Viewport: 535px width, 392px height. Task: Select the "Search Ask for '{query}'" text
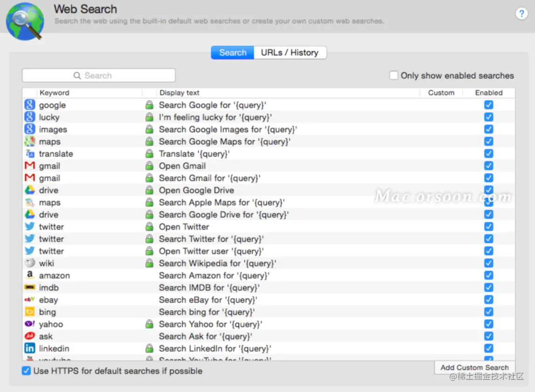(x=206, y=336)
